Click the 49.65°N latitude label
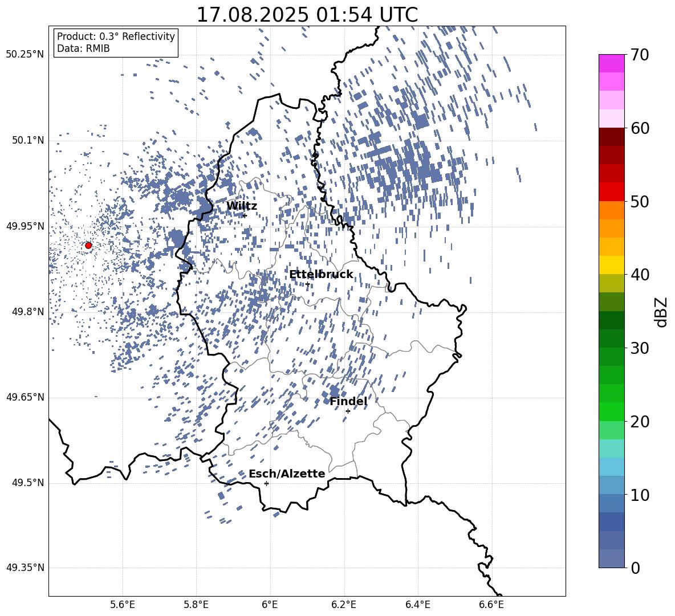This screenshot has height=616, width=675. (25, 397)
